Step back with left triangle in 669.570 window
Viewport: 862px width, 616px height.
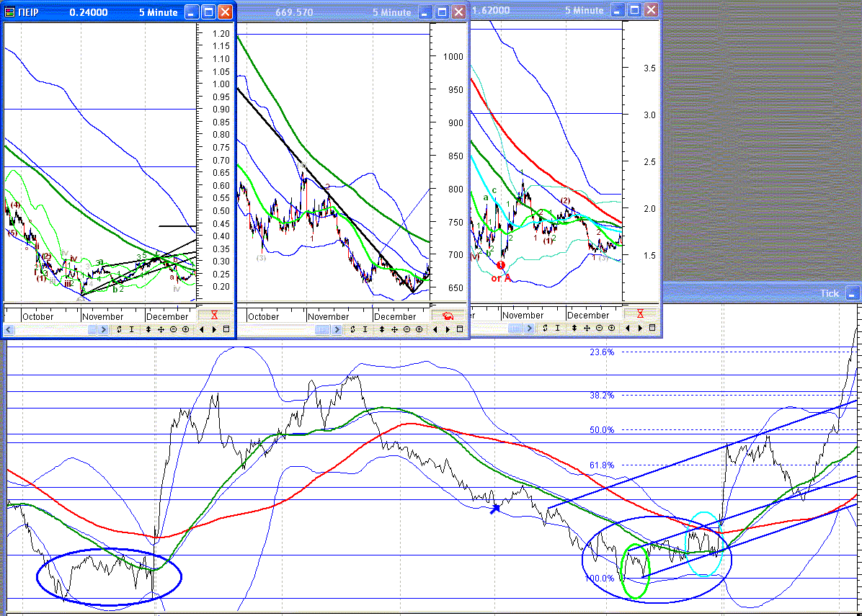coord(435,330)
